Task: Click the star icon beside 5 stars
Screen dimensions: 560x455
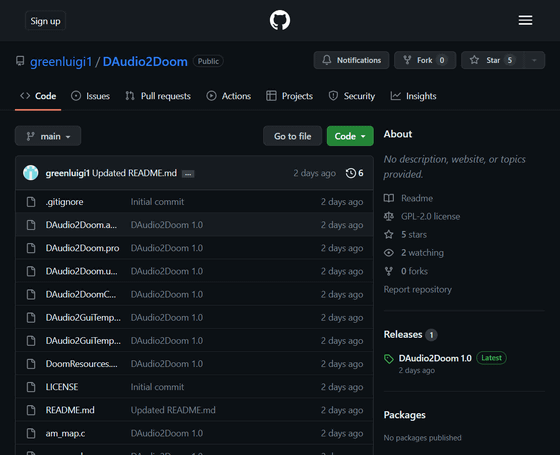Action: [x=389, y=235]
